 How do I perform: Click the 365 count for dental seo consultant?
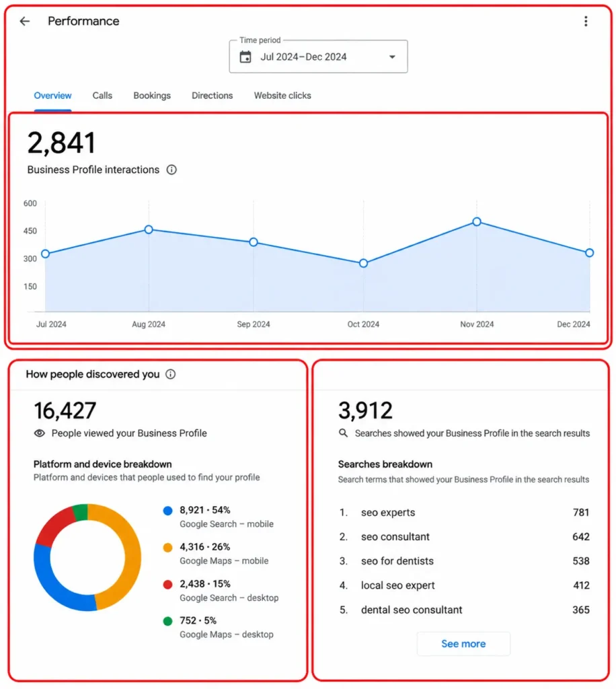(581, 610)
